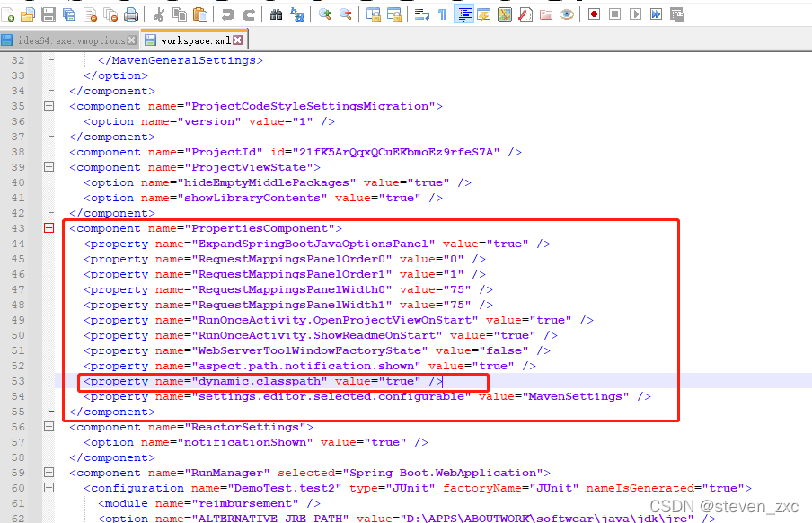The width and height of the screenshot is (812, 523).
Task: Click the "hideEmptyMiddlePackages" option name
Action: click(x=267, y=182)
